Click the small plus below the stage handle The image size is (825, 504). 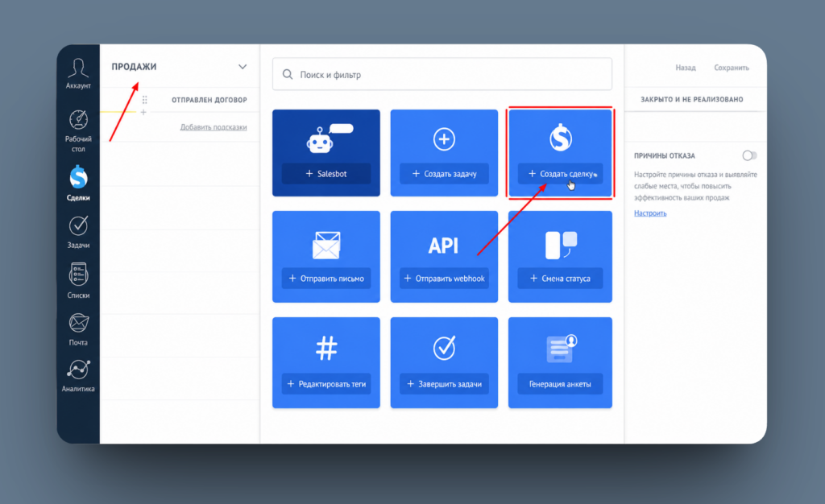143,113
